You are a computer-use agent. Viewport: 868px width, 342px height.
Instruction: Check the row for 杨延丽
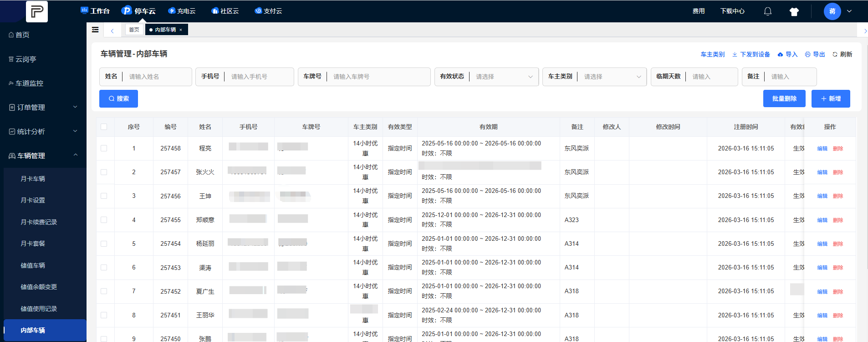104,244
